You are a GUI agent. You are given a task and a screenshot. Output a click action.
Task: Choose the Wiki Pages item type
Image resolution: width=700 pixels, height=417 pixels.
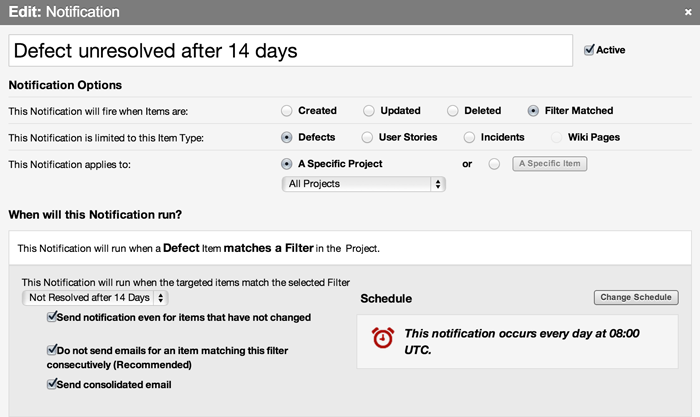pos(556,137)
